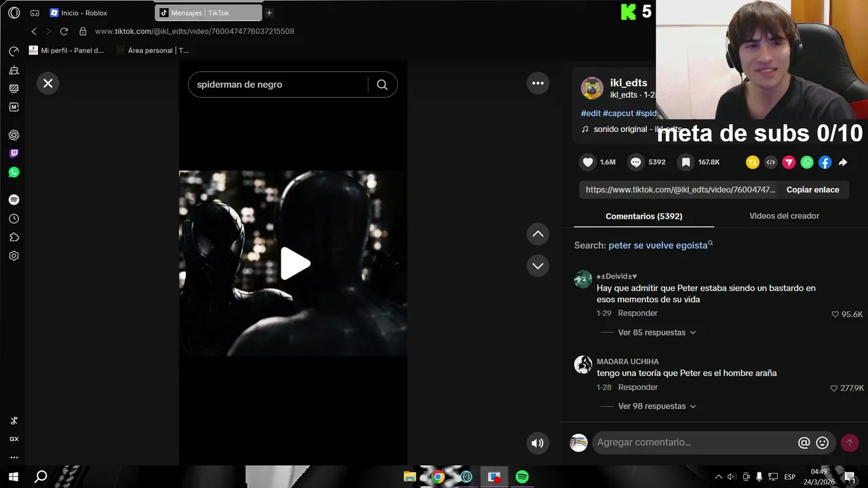Expand Ver 85 respuestas
The width and height of the screenshot is (868, 488).
pos(656,333)
